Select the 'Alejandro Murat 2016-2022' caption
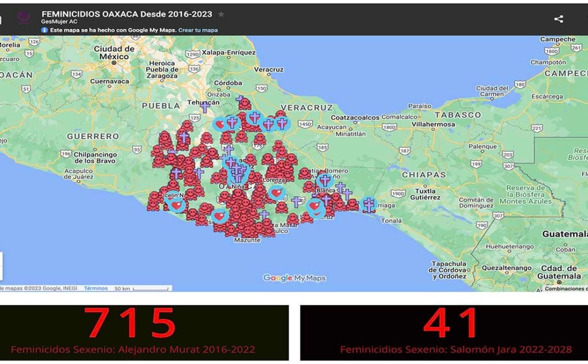Viewport: 588px width, 364px height. click(x=187, y=349)
